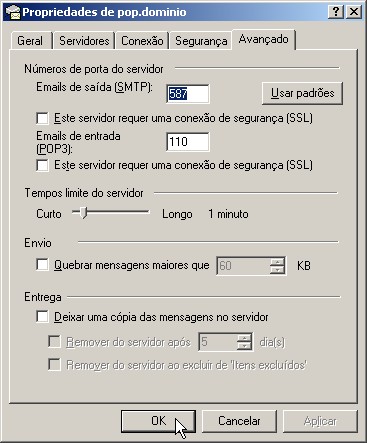Close the Propriedades de pop.dominio dialog

pyautogui.click(x=353, y=12)
